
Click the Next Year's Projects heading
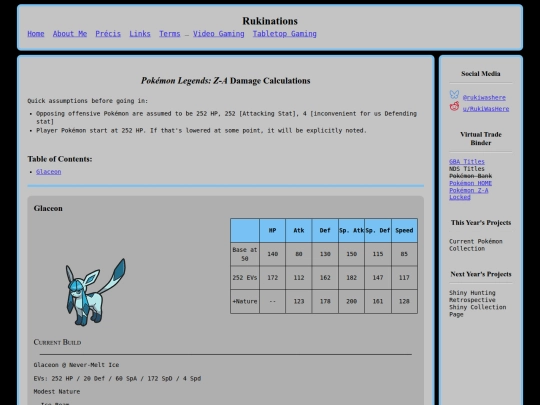[x=481, y=274]
